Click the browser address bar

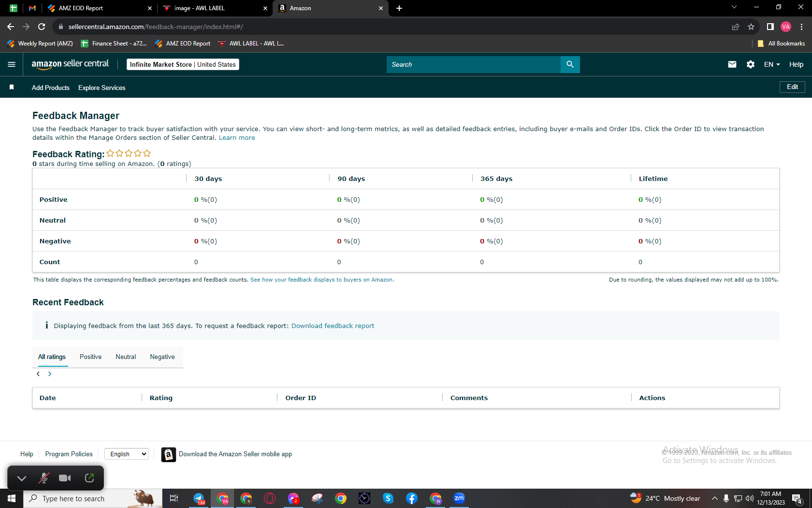coord(391,27)
